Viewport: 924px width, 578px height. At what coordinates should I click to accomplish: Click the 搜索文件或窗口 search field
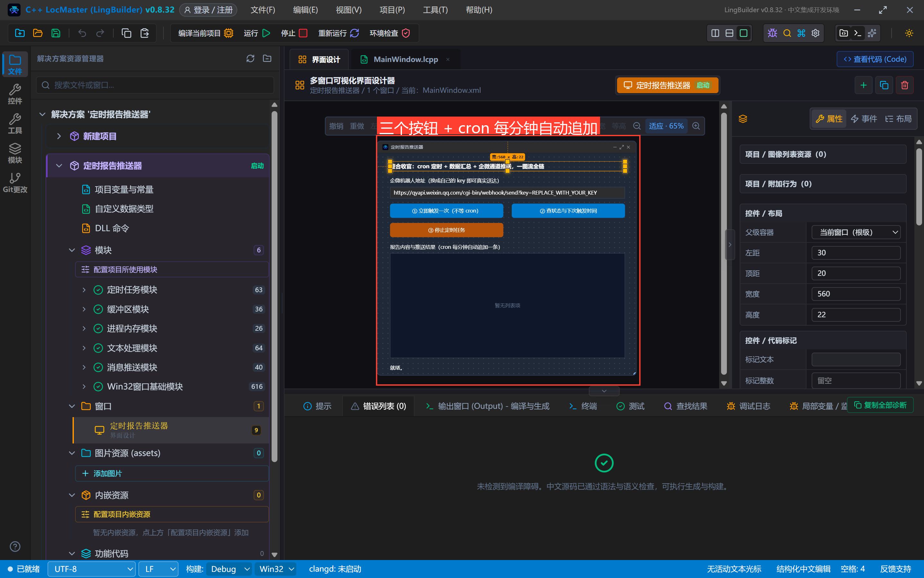(155, 85)
